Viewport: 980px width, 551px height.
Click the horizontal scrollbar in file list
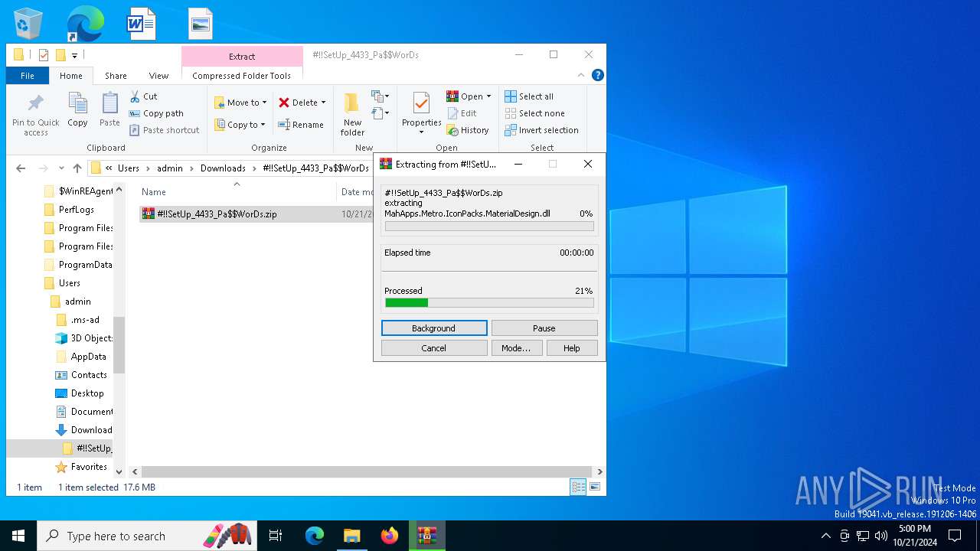(x=367, y=472)
